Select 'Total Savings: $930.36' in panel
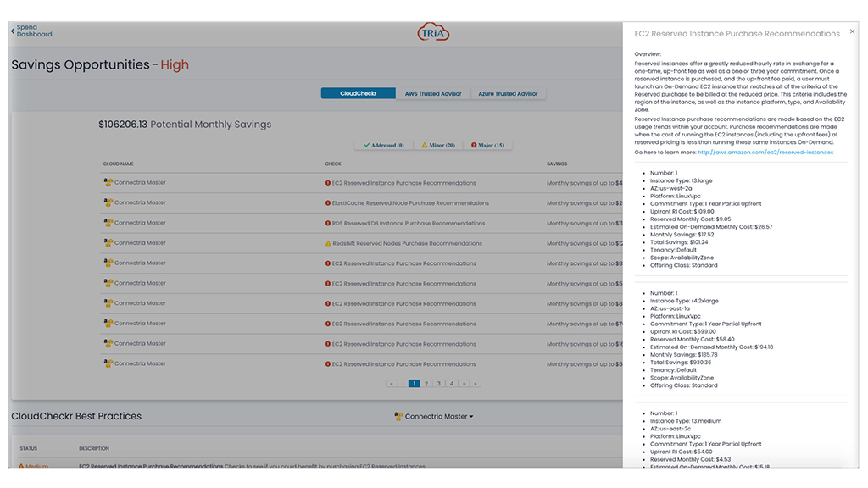The image size is (868, 488). pyautogui.click(x=681, y=363)
